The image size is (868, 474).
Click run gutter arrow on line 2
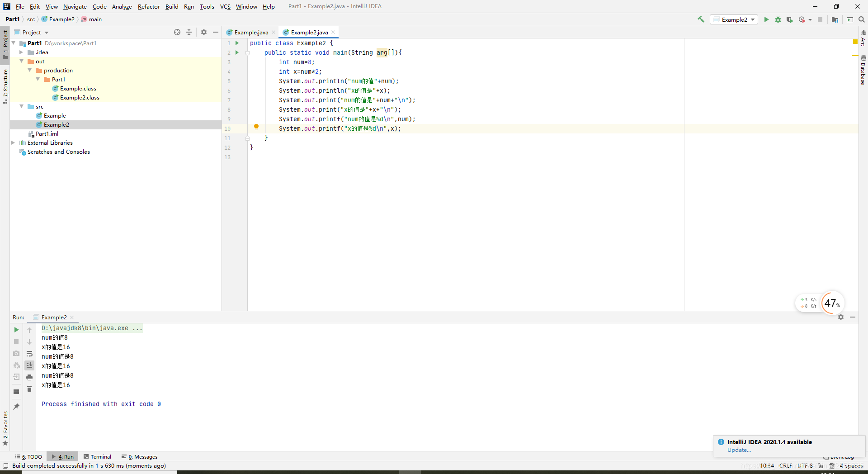pyautogui.click(x=237, y=52)
